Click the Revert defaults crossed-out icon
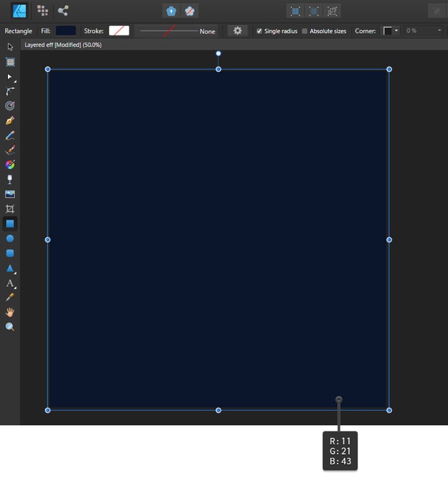This screenshot has width=448, height=479. click(x=189, y=11)
